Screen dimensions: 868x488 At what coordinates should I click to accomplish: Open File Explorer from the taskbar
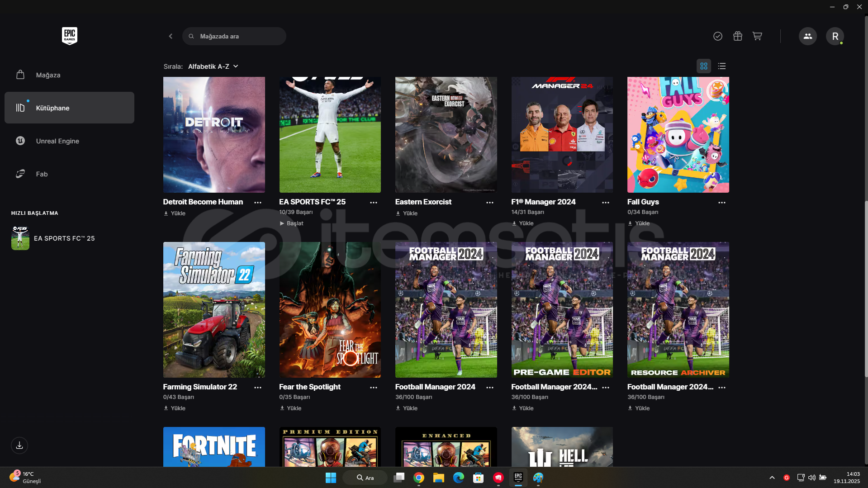(x=439, y=478)
